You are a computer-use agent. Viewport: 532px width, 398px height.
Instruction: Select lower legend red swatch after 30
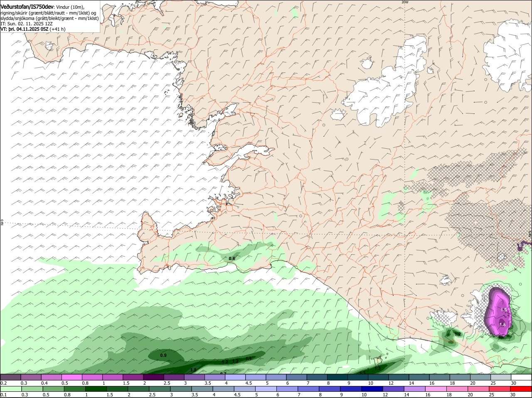pyautogui.click(x=521, y=389)
